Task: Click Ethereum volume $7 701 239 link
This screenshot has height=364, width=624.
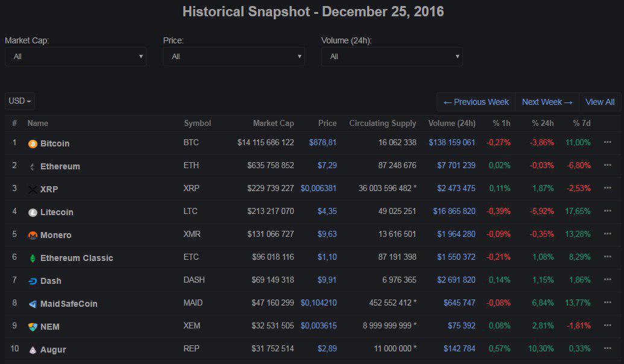Action: click(456, 166)
